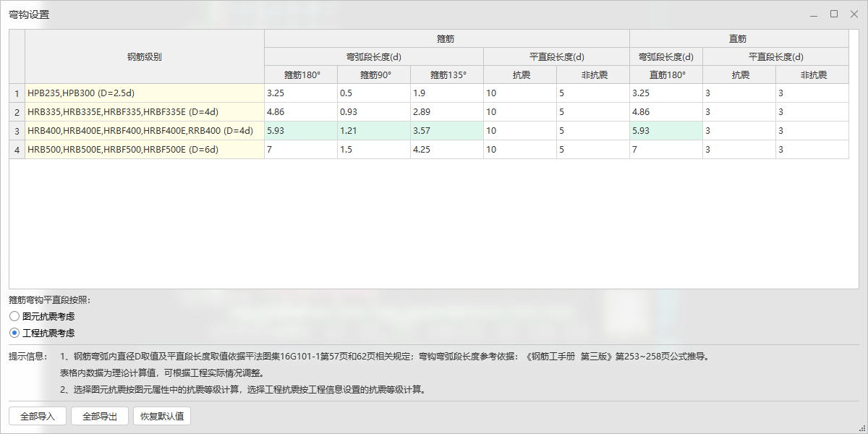Edit 箍筋90° value 0.5 in the HPB235 row
The height and width of the screenshot is (434, 868).
374,93
